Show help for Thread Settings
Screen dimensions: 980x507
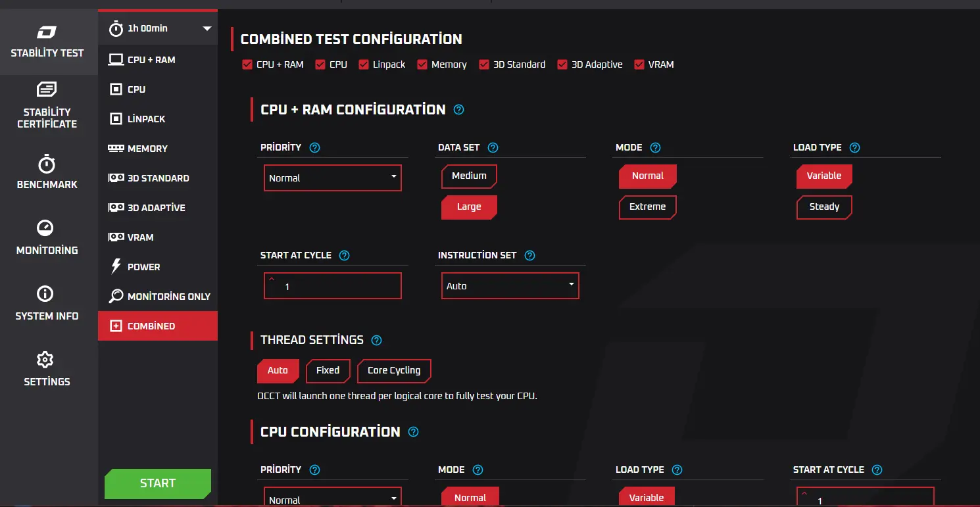point(376,341)
